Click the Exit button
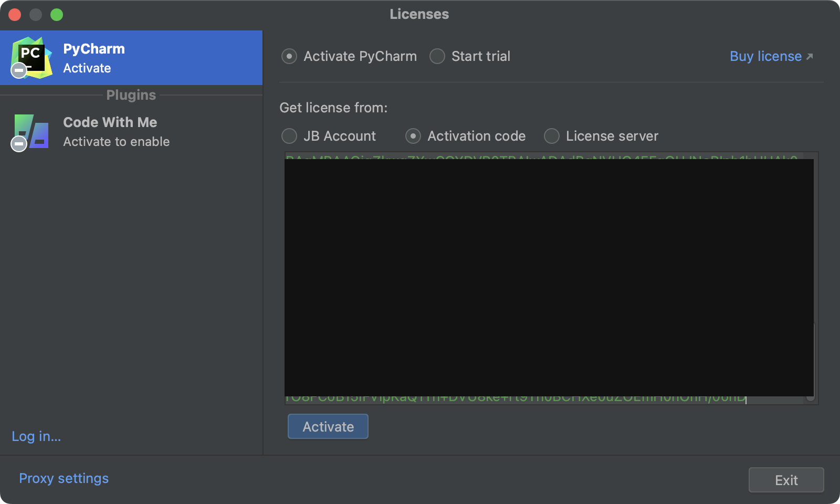Screen dimensions: 840x504 click(x=786, y=480)
